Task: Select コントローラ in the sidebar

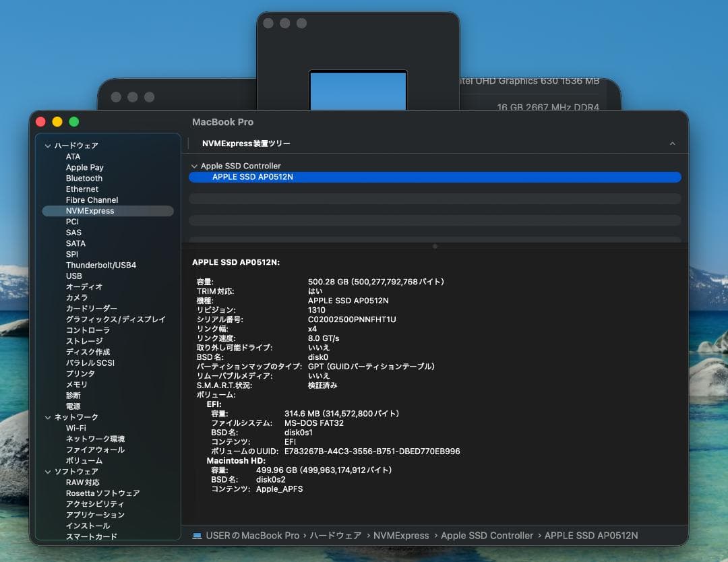Action: [x=88, y=330]
